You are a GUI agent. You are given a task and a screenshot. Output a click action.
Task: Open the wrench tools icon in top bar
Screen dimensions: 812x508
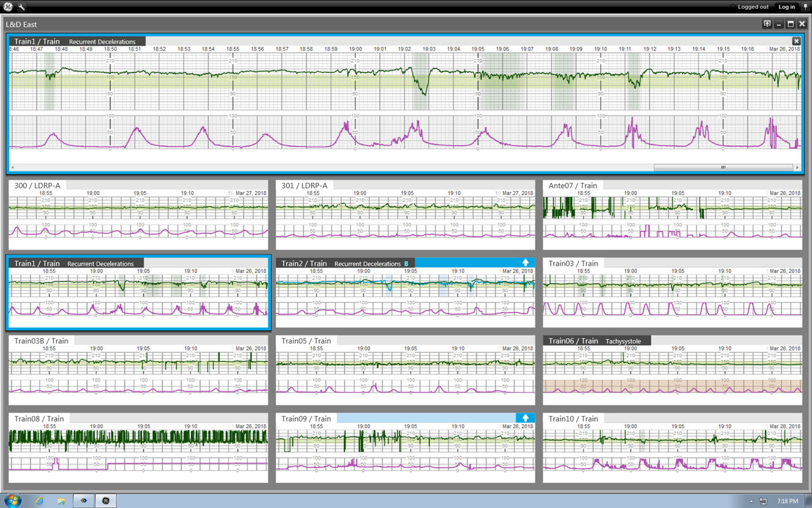(x=21, y=6)
